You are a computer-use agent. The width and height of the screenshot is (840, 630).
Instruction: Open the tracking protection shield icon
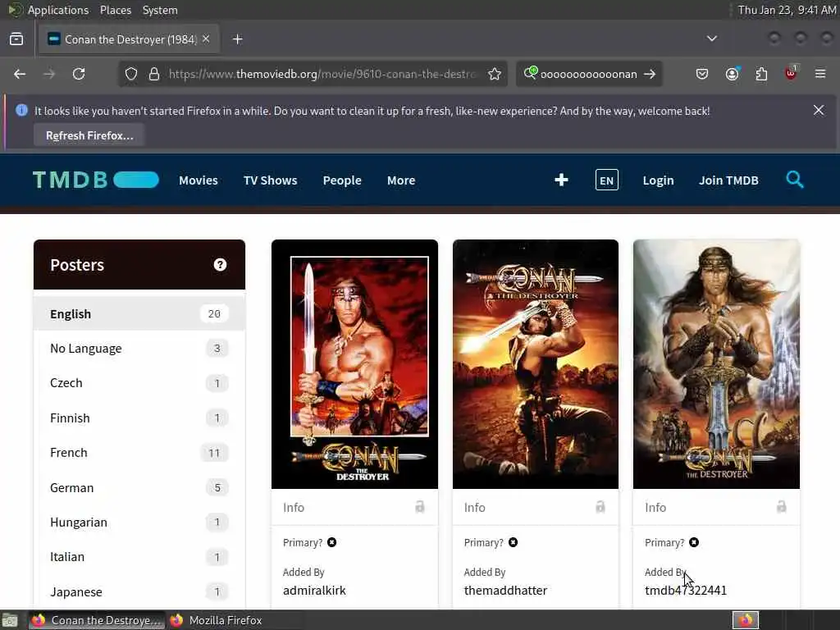pyautogui.click(x=131, y=74)
